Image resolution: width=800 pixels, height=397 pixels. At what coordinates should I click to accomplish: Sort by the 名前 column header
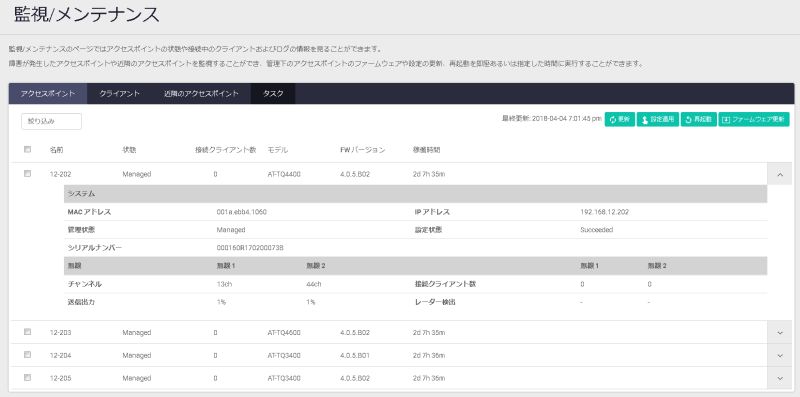click(x=57, y=150)
